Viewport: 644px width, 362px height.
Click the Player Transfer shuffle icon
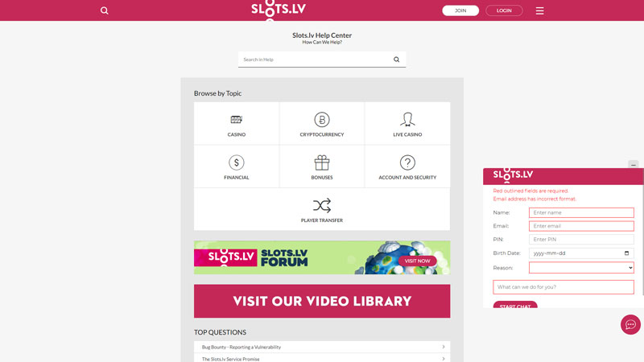(x=322, y=206)
